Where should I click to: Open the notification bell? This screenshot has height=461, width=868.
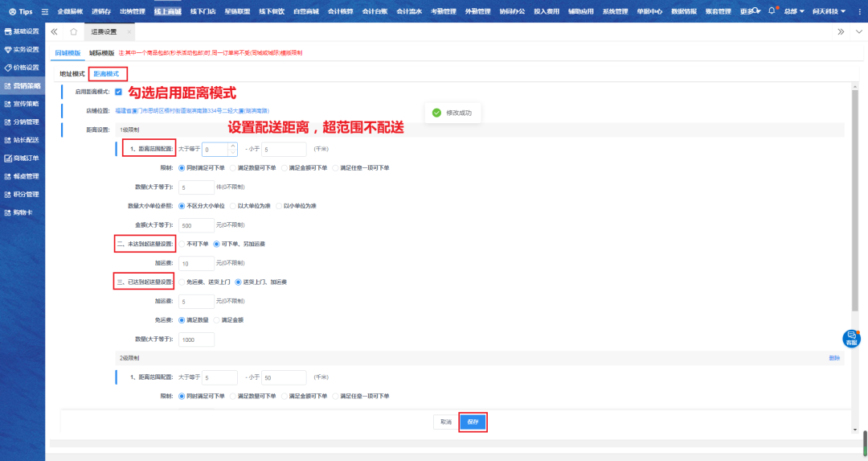772,11
